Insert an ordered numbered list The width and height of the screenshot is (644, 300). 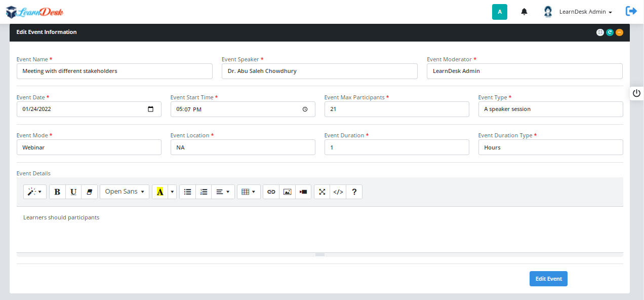[x=204, y=192]
